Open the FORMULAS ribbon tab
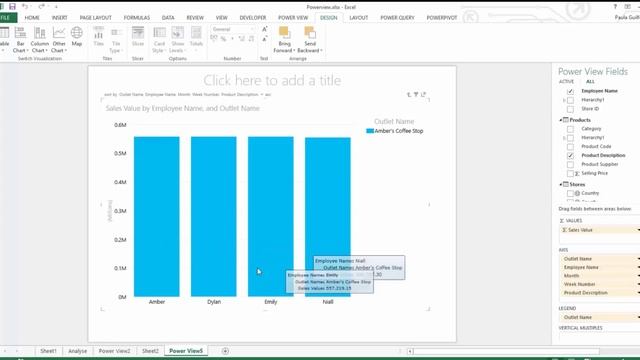This screenshot has height=360, width=640. (137, 18)
